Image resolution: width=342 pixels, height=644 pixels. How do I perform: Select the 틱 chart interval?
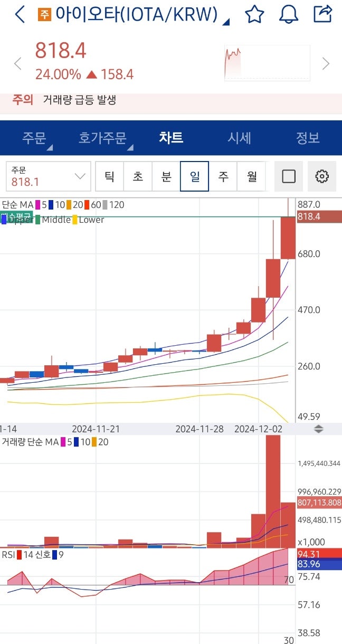[109, 176]
